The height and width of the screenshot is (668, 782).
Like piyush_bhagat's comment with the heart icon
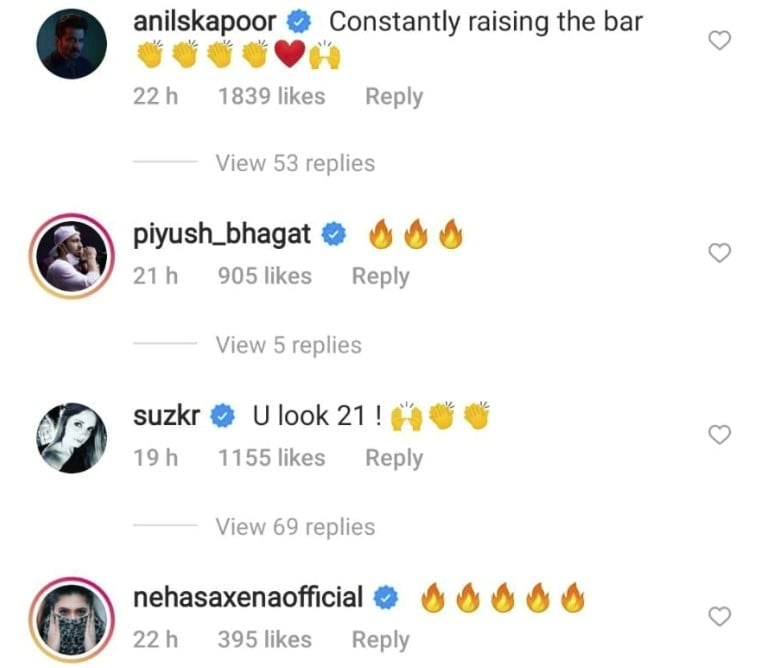coord(719,253)
